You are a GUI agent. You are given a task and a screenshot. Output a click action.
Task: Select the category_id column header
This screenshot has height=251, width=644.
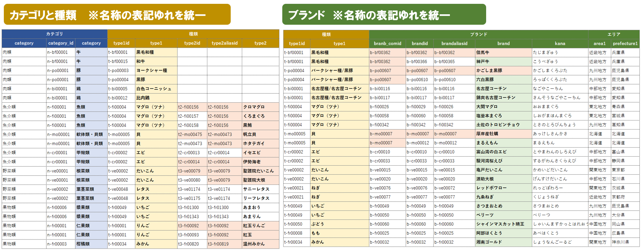(x=61, y=43)
